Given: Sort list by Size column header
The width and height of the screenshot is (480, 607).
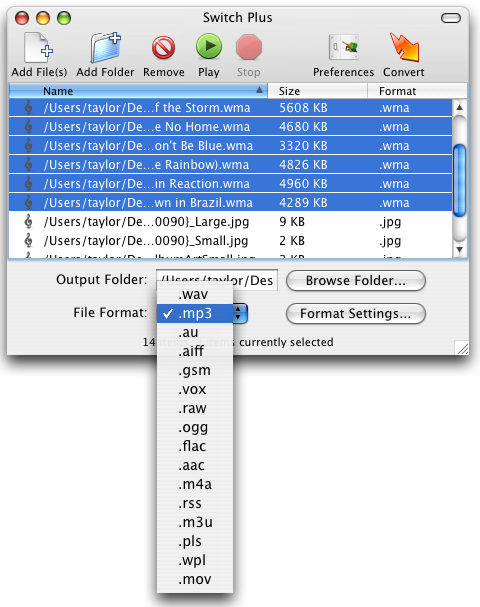Looking at the screenshot, I should tap(317, 91).
